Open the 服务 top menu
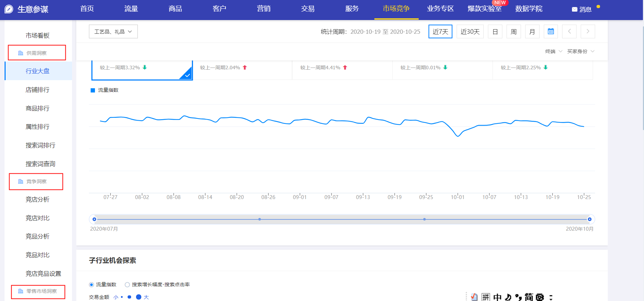This screenshot has height=301, width=644. tap(352, 9)
